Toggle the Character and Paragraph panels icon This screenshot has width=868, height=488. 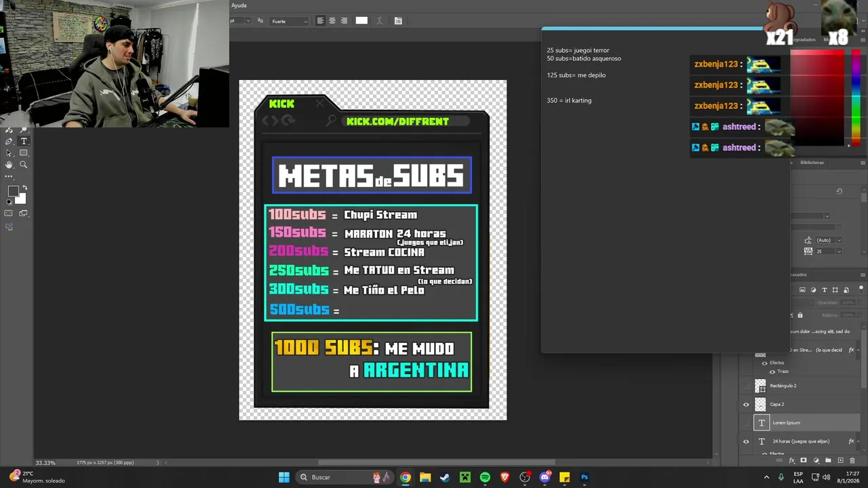tap(398, 21)
